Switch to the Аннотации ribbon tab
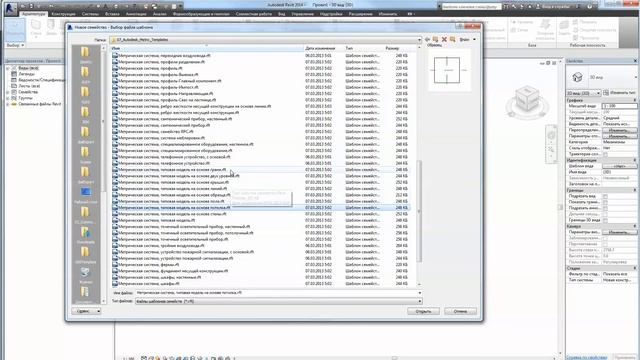640x360 pixels. tap(136, 14)
